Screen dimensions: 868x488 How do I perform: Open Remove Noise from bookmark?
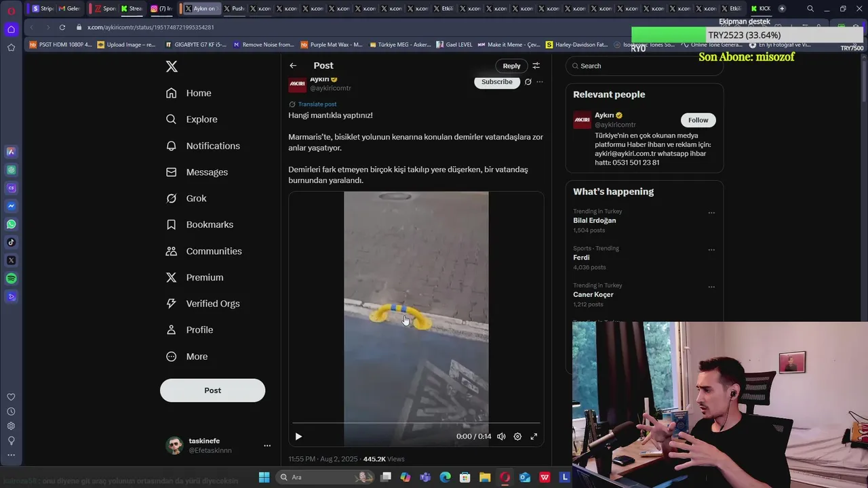click(x=263, y=45)
